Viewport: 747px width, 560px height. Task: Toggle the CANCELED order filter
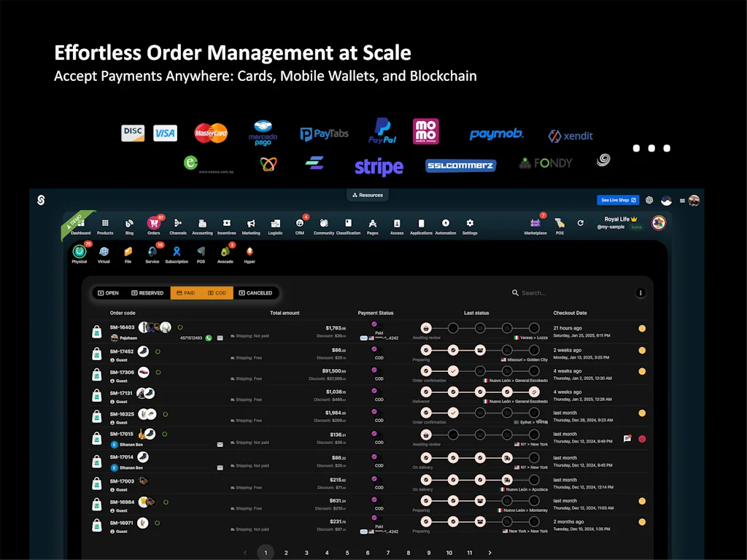click(257, 292)
